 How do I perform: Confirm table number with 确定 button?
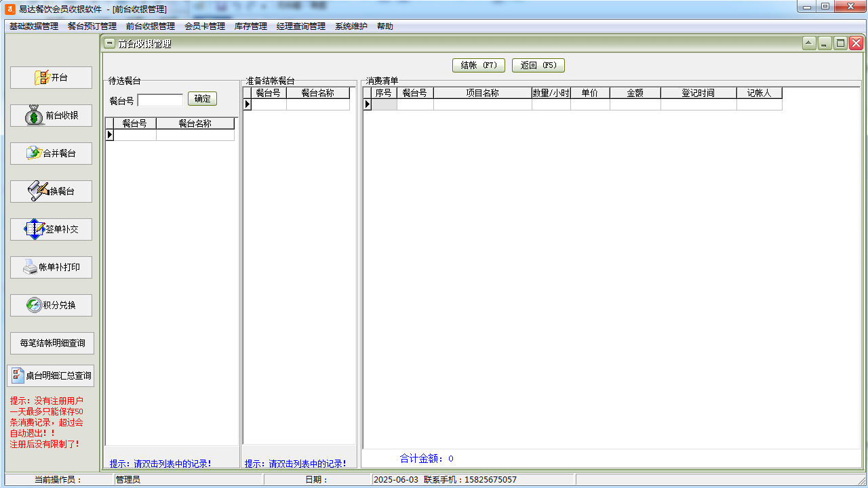coord(202,99)
